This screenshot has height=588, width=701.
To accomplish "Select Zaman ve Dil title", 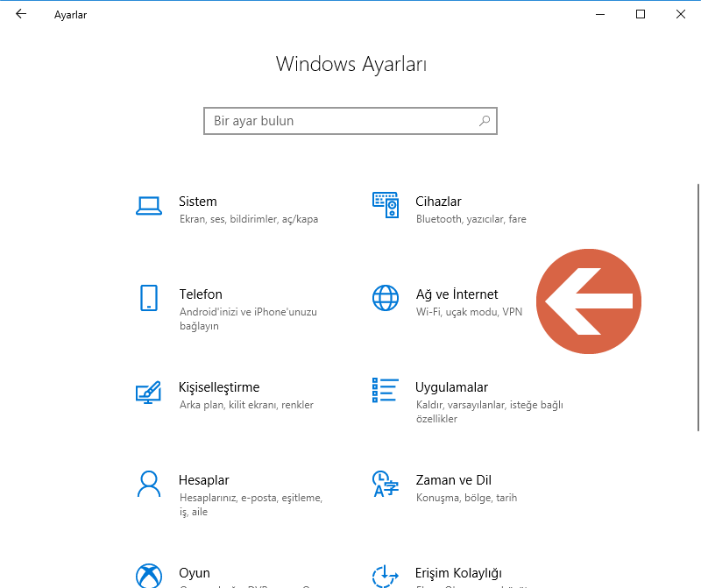I will coord(453,480).
